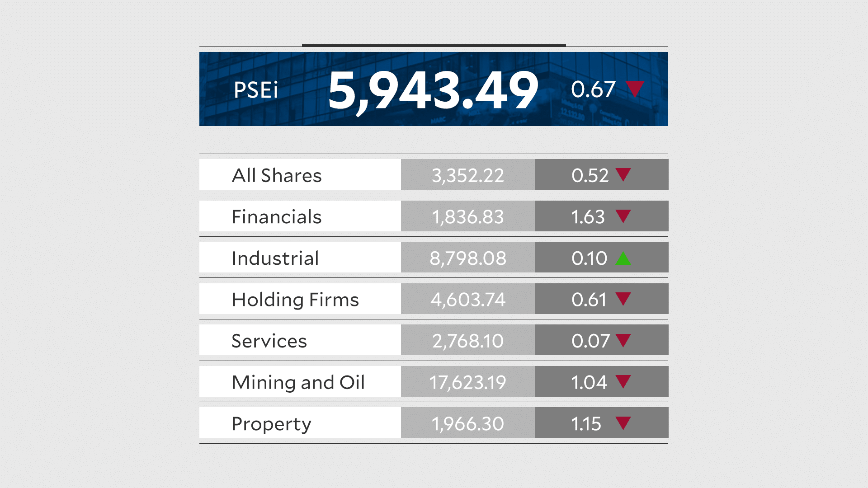Select the Financials row label

coord(277,217)
